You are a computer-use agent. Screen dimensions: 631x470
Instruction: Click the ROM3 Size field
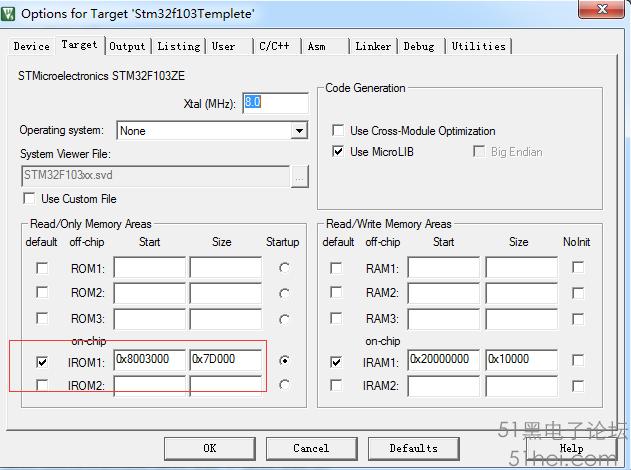226,319
